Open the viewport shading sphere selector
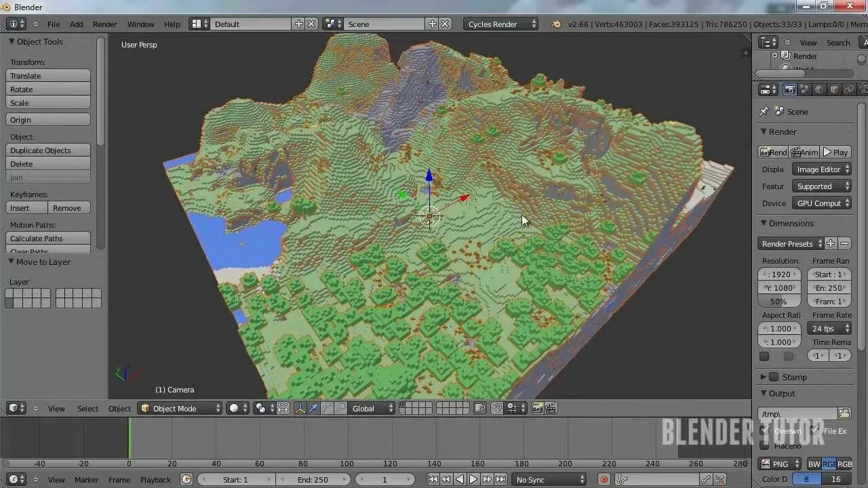Image resolution: width=868 pixels, height=488 pixels. [238, 408]
